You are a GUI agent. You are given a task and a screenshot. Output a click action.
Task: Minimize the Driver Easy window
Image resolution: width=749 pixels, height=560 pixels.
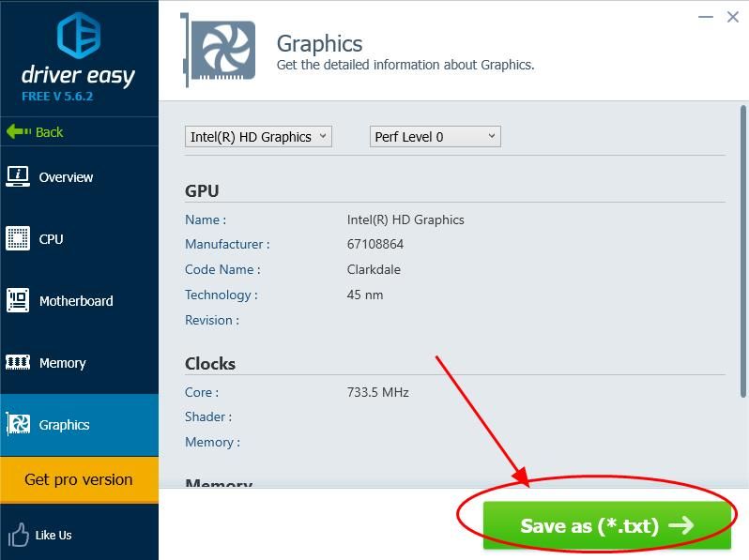(704, 18)
